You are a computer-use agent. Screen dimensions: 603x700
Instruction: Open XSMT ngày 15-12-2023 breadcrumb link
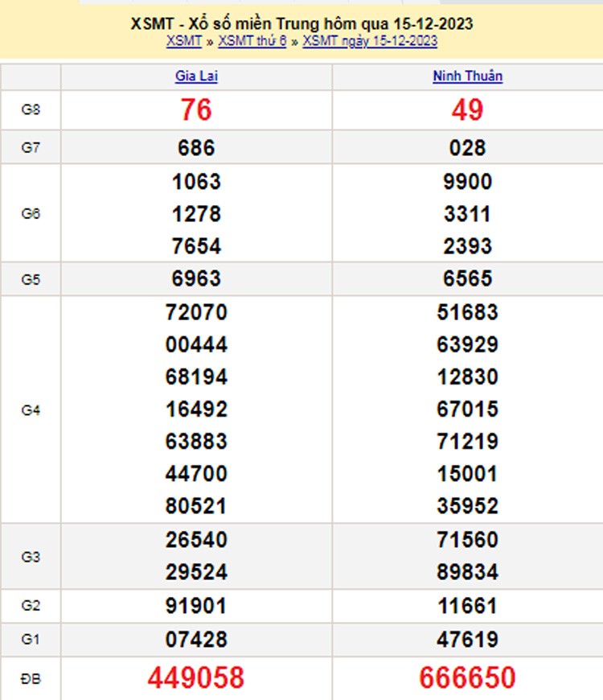370,41
